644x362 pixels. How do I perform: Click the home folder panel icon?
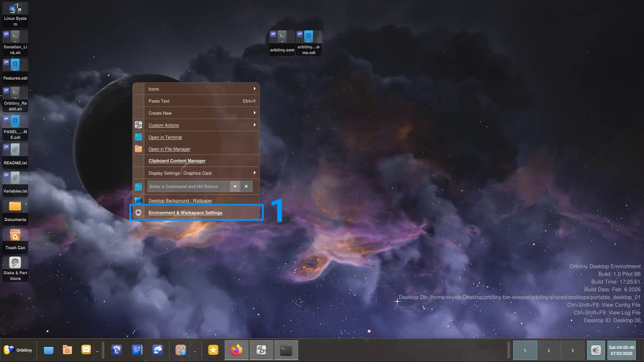(67, 350)
